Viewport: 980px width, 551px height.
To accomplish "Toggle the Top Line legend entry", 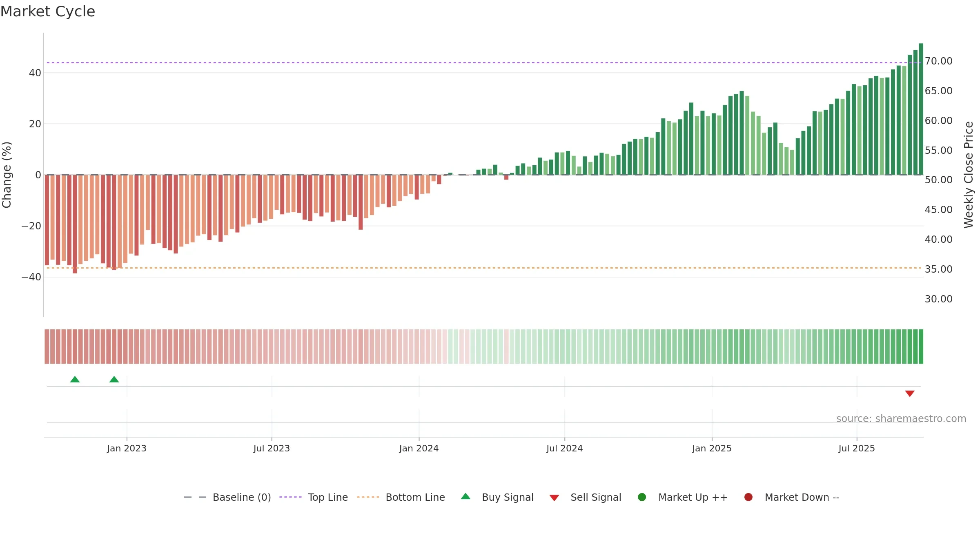I will pos(314,497).
